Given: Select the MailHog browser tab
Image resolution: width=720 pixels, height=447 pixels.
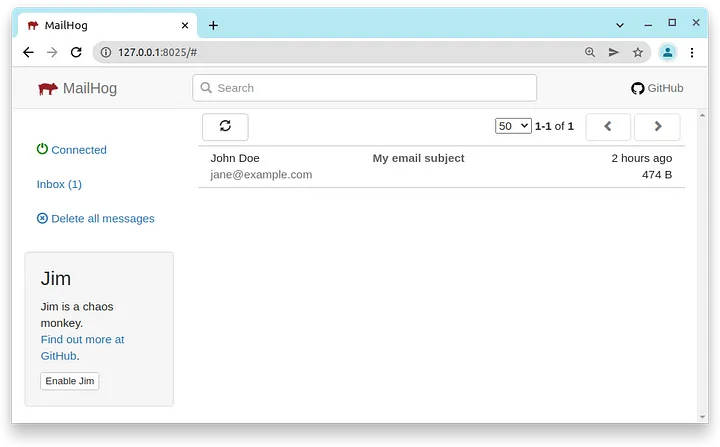Looking at the screenshot, I should (107, 25).
